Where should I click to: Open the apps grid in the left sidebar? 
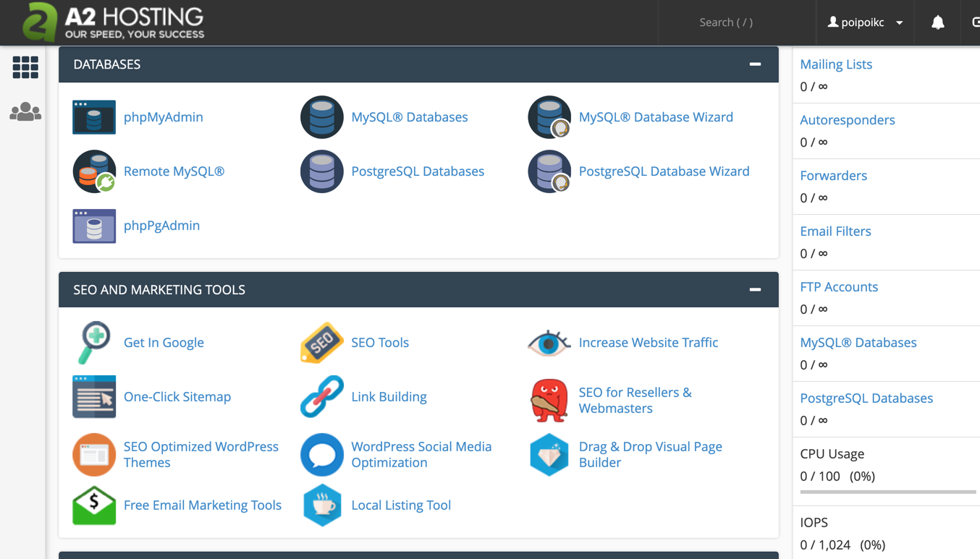[25, 67]
